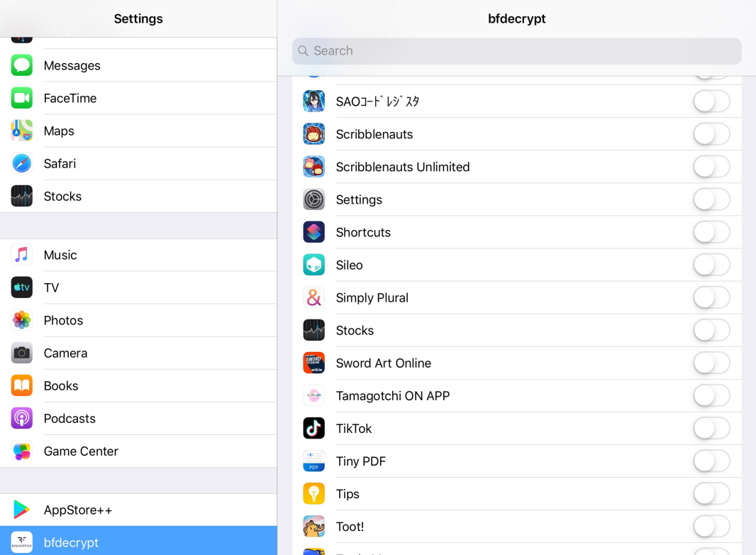The image size is (756, 555).
Task: Click the Tiny PDF app icon
Action: [x=313, y=461]
